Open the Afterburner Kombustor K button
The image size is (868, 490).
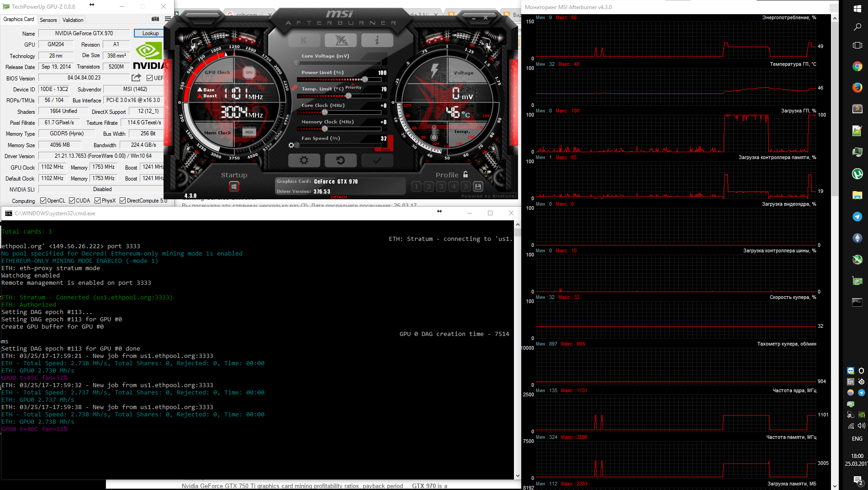(304, 40)
